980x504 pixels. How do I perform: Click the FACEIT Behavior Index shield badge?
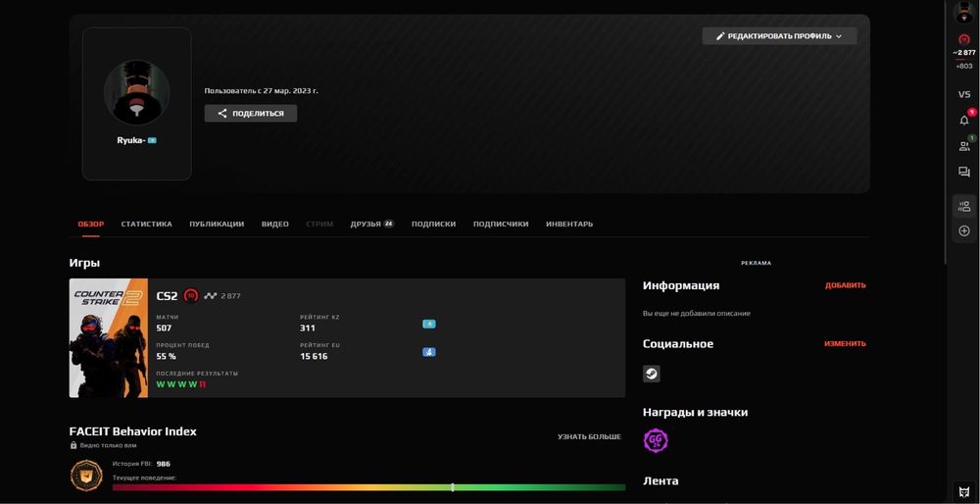[86, 476]
